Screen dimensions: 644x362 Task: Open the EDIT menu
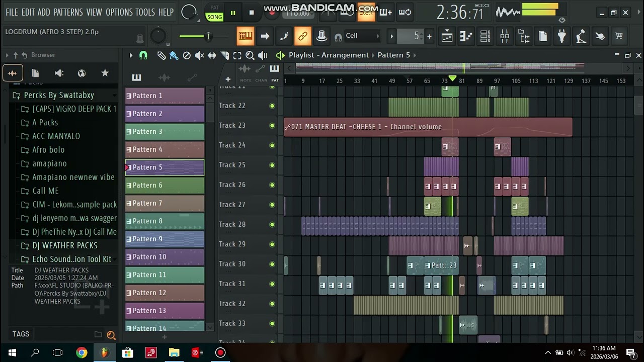(x=28, y=12)
